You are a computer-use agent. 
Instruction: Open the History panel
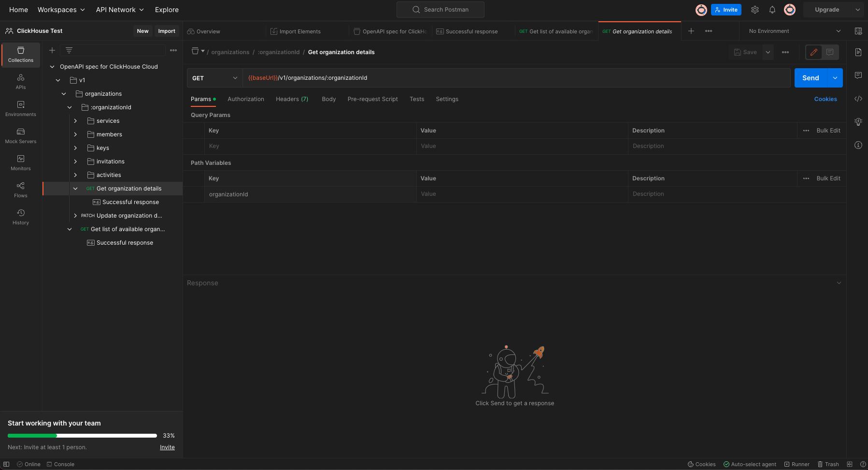[20, 216]
